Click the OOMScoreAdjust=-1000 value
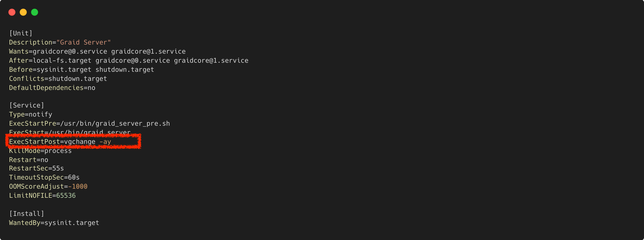This screenshot has width=644, height=240. click(78, 186)
